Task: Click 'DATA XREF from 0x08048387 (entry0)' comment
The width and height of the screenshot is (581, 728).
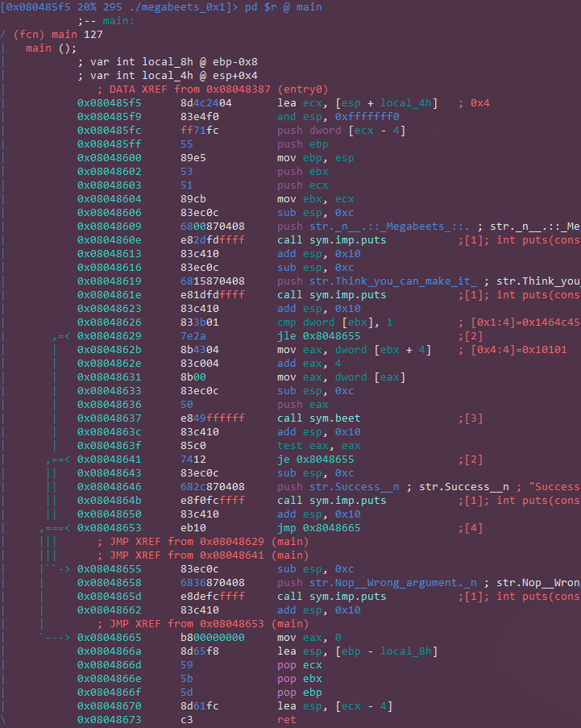Action: 213,89
